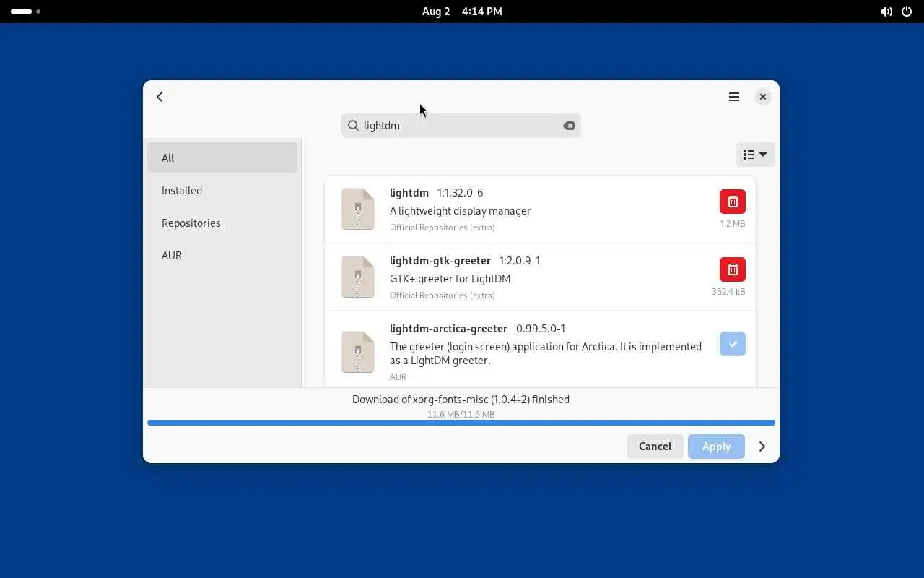This screenshot has height=578, width=924.
Task: Click the lightdm package archive icon
Action: click(x=358, y=209)
